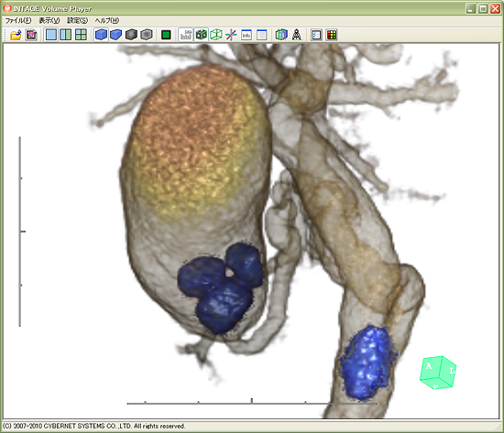Toggle the orientation cube display icon
This screenshot has width=504, height=433.
tap(202, 35)
